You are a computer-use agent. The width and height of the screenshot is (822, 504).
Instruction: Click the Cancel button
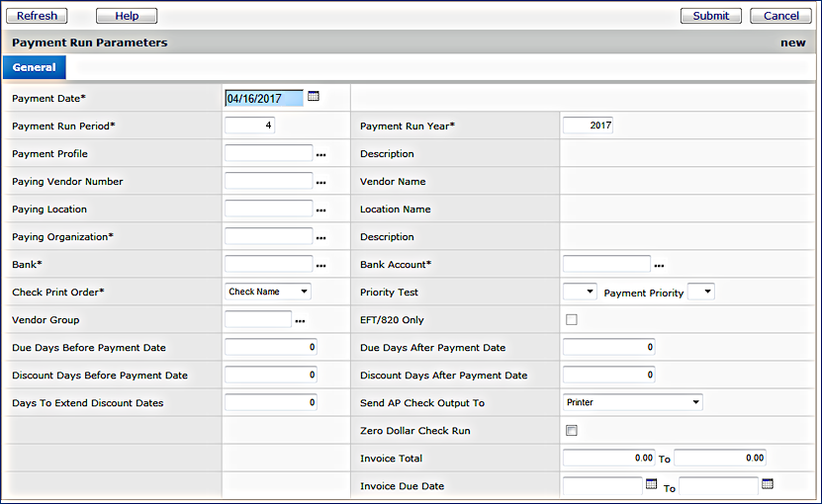pyautogui.click(x=780, y=16)
